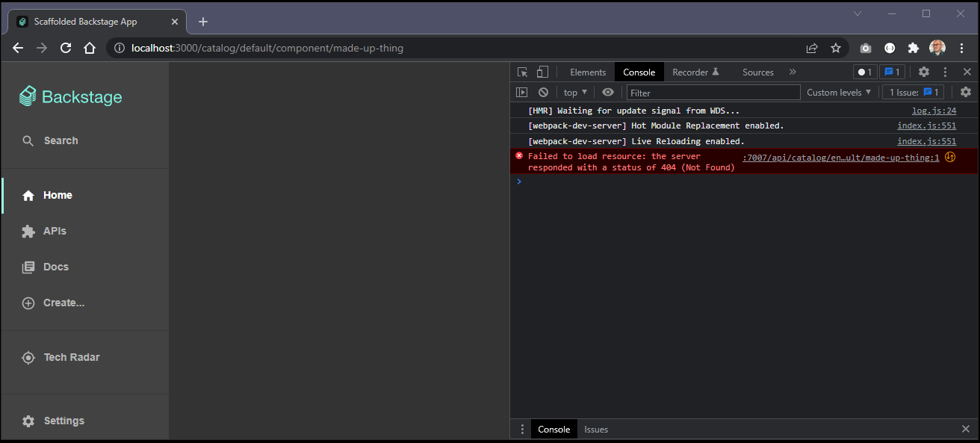Open log.js:24 source link
The width and height of the screenshot is (980, 443).
(934, 111)
